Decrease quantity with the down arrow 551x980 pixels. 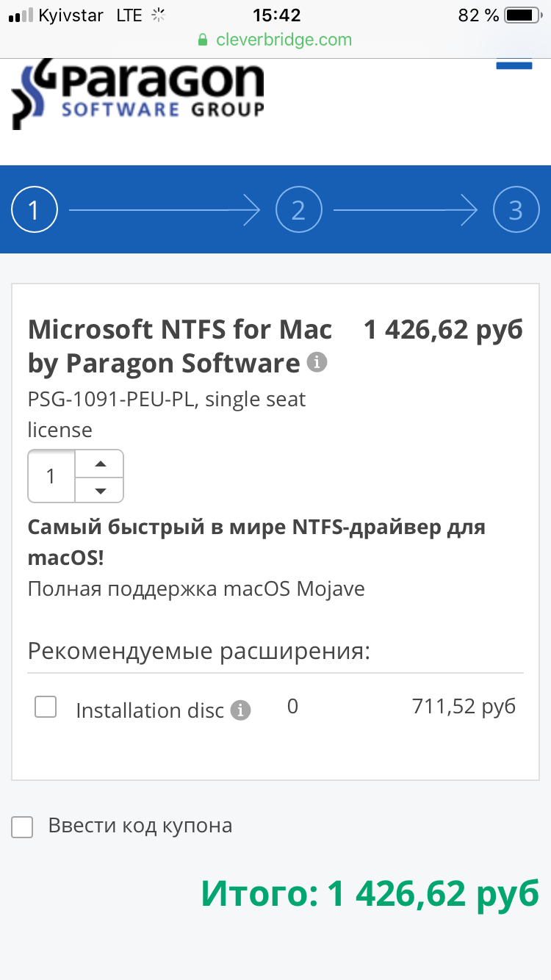100,490
